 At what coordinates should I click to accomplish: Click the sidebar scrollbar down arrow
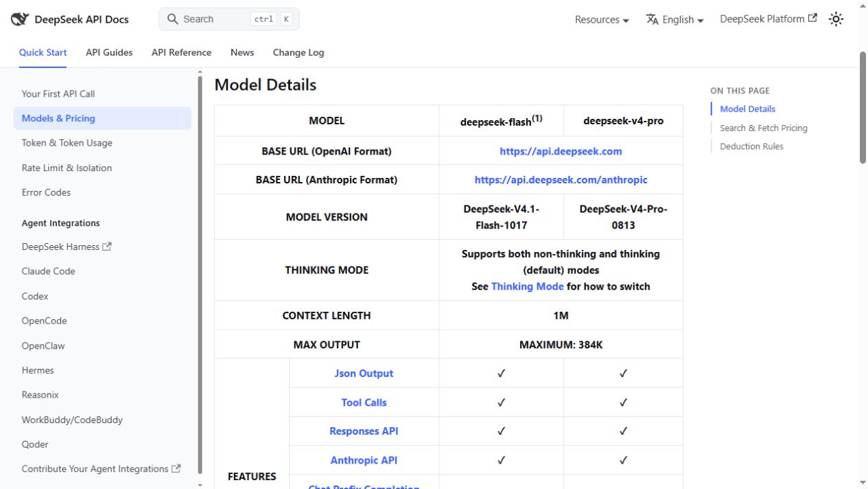pyautogui.click(x=200, y=485)
